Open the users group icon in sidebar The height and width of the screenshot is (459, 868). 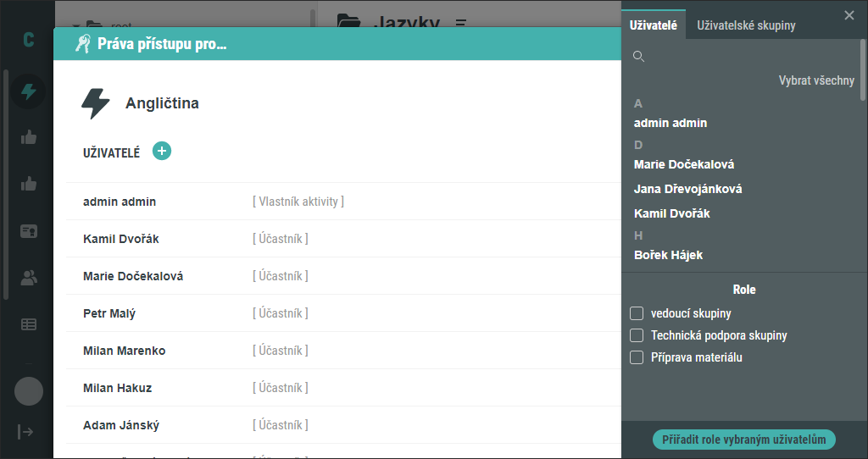click(29, 278)
